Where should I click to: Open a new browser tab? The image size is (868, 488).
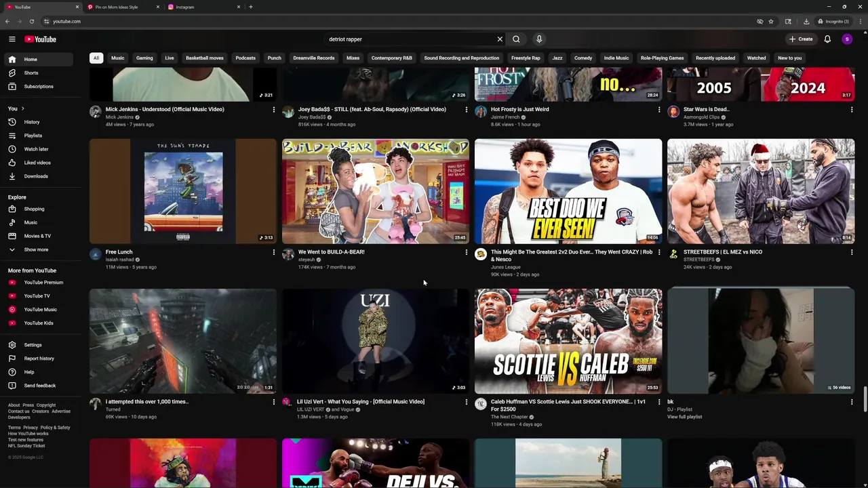pos(251,7)
